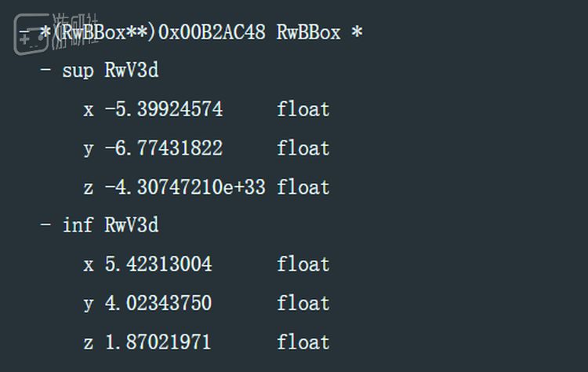Image resolution: width=588 pixels, height=372 pixels.
Task: Click inf z value 1.87021971
Action: [x=158, y=342]
